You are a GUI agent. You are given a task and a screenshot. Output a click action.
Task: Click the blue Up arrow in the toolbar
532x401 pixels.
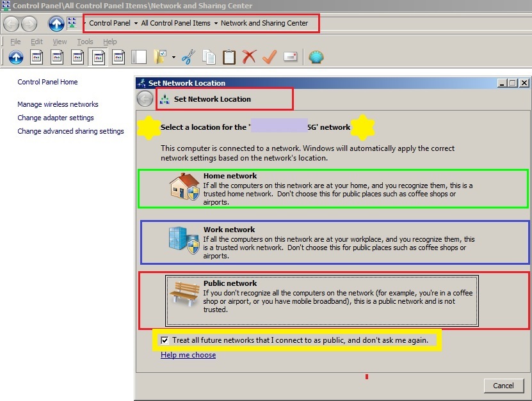[16, 58]
